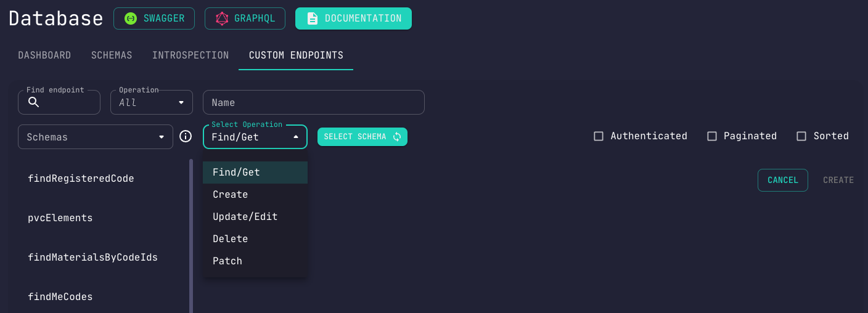This screenshot has height=313, width=868.
Task: Collapse the Select Operation dropdown
Action: (255, 137)
